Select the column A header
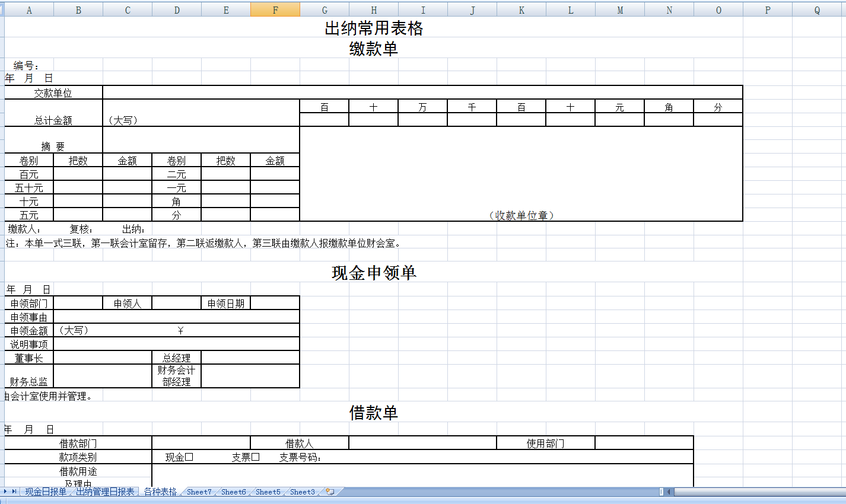The image size is (846, 504). point(28,9)
